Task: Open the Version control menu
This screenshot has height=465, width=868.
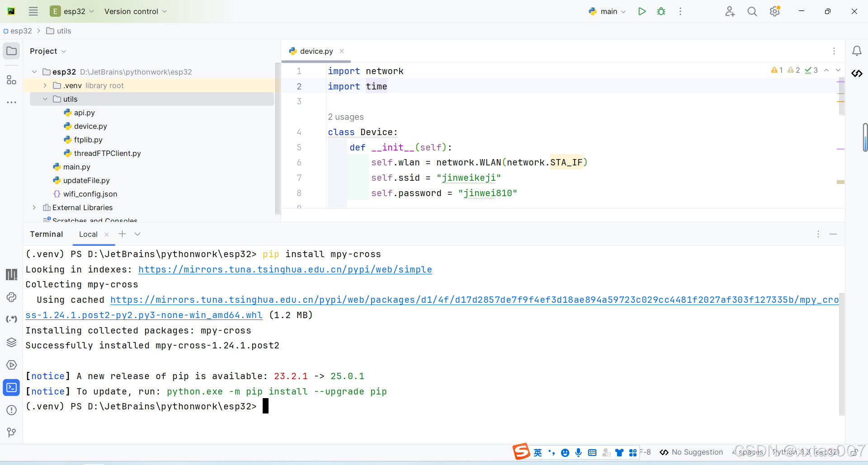Action: (132, 11)
